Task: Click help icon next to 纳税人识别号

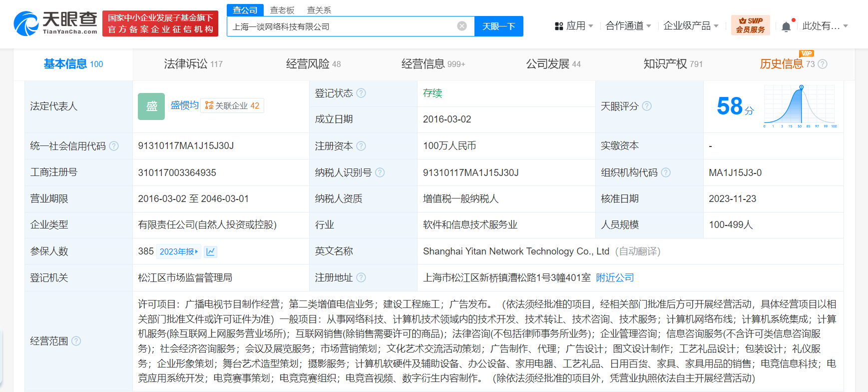Action: [x=380, y=172]
